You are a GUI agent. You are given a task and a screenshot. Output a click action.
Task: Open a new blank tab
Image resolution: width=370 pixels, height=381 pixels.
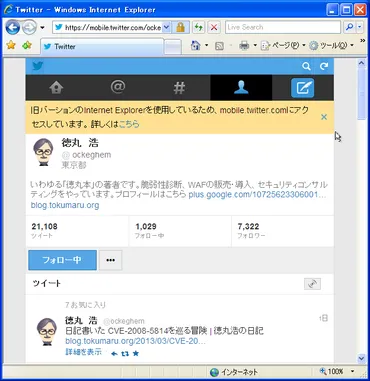(x=173, y=47)
